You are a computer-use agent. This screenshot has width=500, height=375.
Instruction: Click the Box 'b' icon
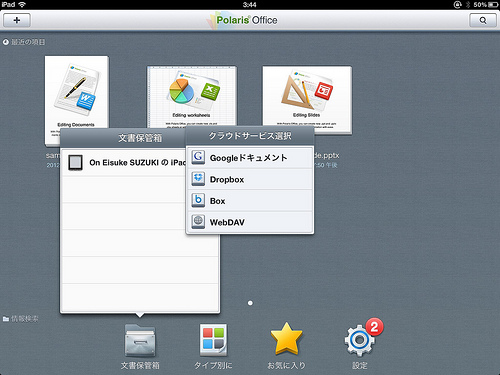click(x=198, y=200)
